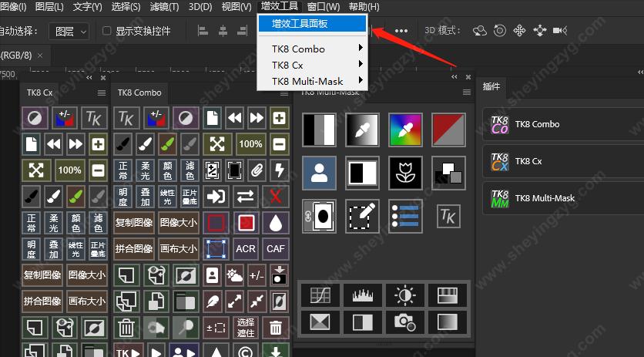Click the ACR button in TK8 Combo

pos(246,249)
